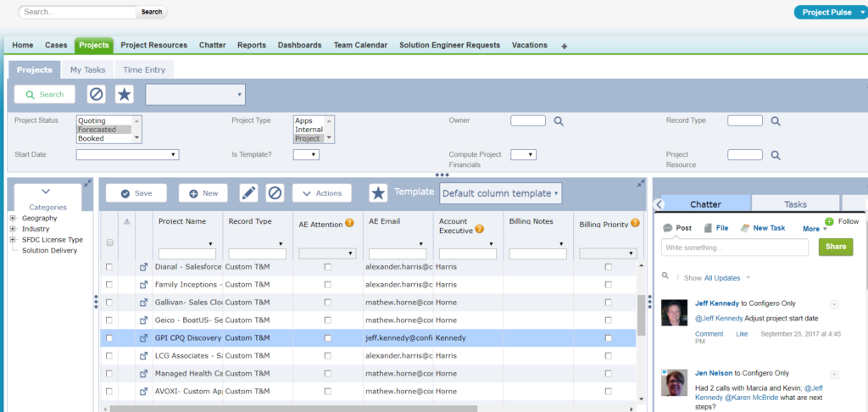Click the AE Attention help icon
This screenshot has width=868, height=412.
[349, 223]
